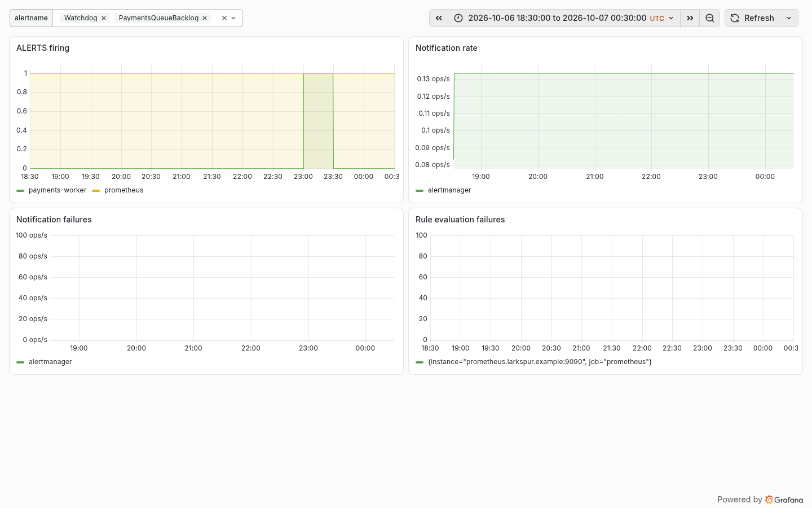Toggle alertmanager series in Notification rate legend
Viewport: 812px width, 508px height.
[x=449, y=190]
